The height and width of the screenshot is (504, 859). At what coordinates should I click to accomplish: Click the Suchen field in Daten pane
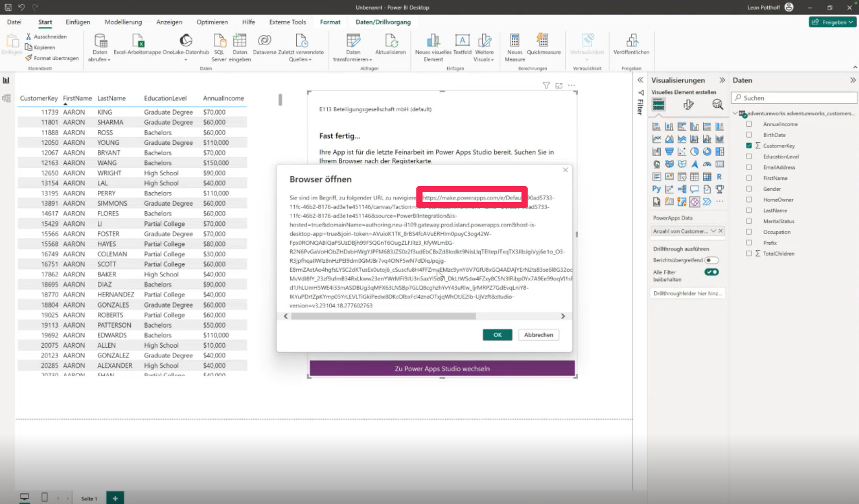click(794, 98)
